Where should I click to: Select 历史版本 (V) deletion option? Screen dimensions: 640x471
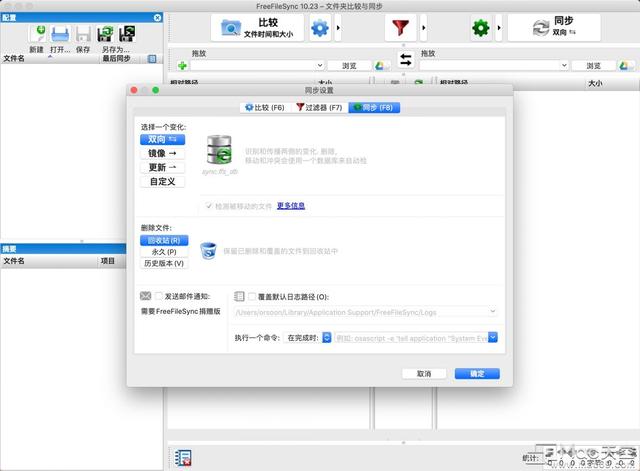coord(164,264)
